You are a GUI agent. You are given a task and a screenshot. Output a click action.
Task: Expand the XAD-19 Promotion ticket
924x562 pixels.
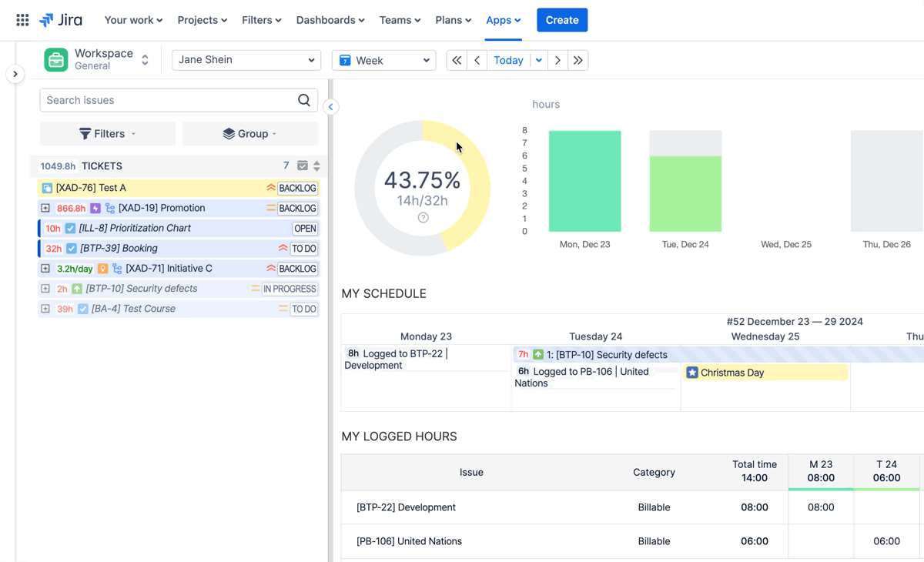[x=45, y=208]
